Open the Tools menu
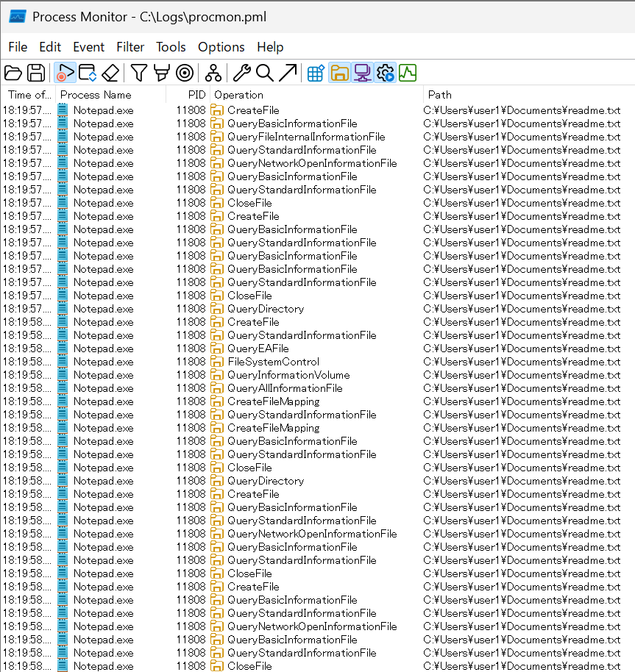Image resolution: width=635 pixels, height=672 pixels. point(171,47)
